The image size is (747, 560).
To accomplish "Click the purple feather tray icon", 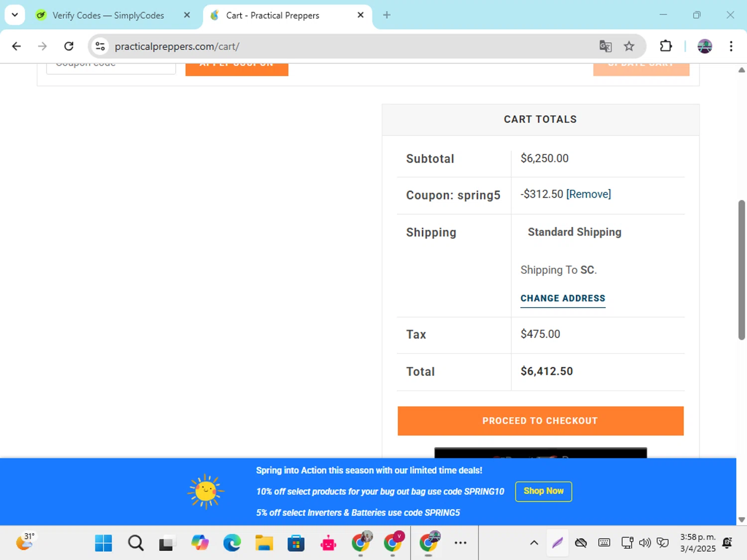I will click(557, 543).
